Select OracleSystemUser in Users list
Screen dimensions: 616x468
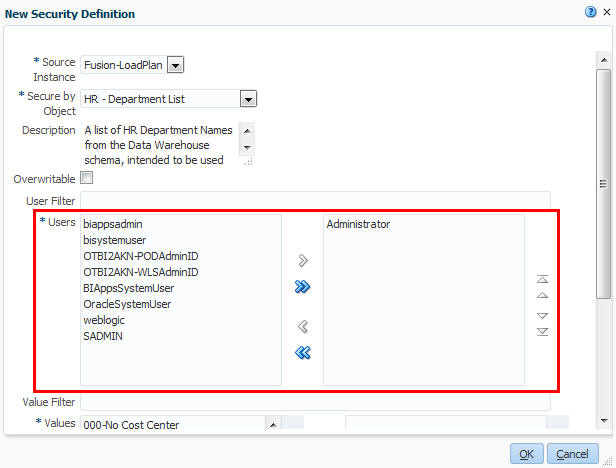[x=127, y=304]
